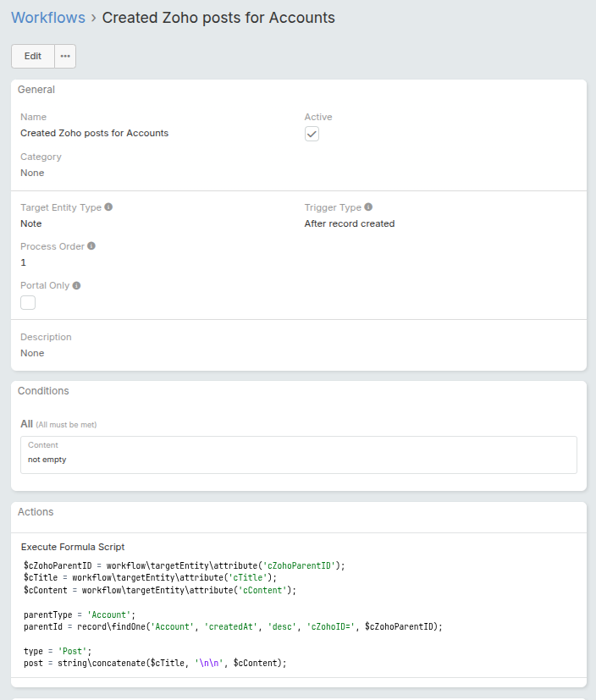596x700 pixels.
Task: Click the Edit button
Action: (x=33, y=56)
